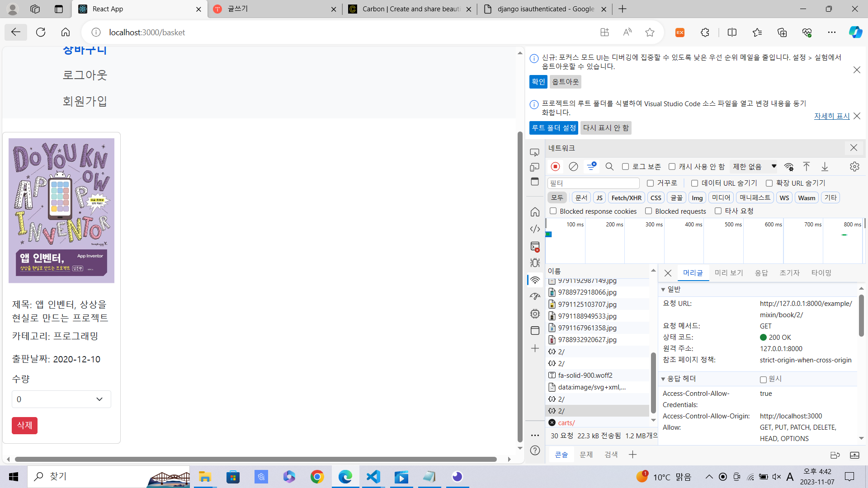Open the Elements panel icon in sidebar
The width and height of the screenshot is (868, 488).
535,229
